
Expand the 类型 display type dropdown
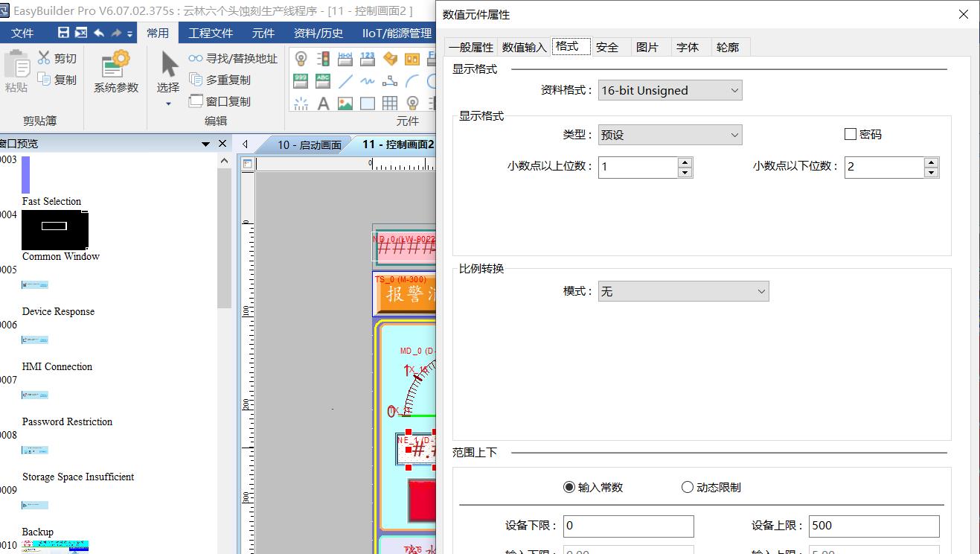(x=670, y=136)
